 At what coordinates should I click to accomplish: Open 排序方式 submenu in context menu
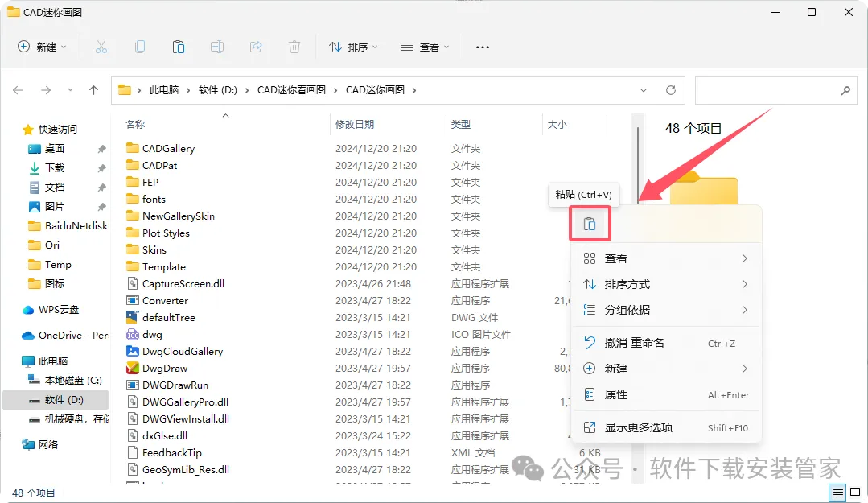point(666,284)
